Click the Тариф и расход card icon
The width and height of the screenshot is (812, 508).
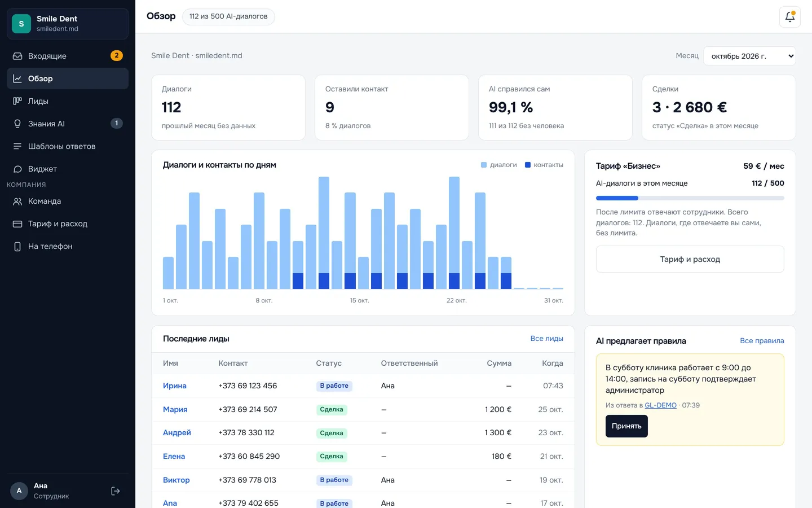17,224
